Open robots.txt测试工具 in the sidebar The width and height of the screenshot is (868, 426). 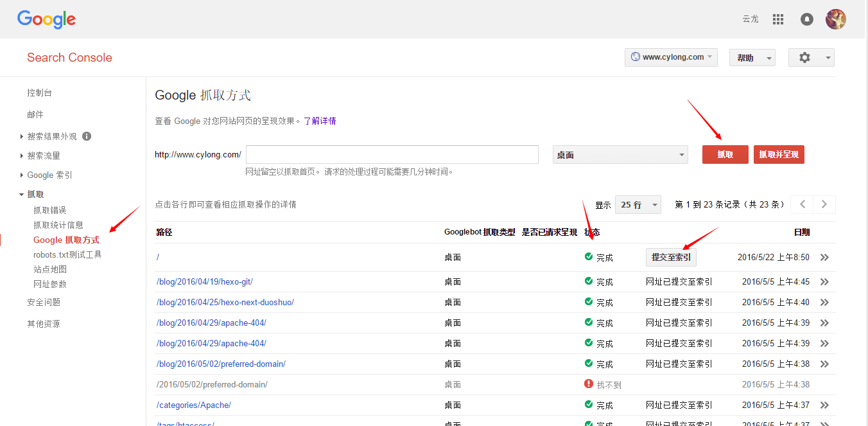point(67,254)
